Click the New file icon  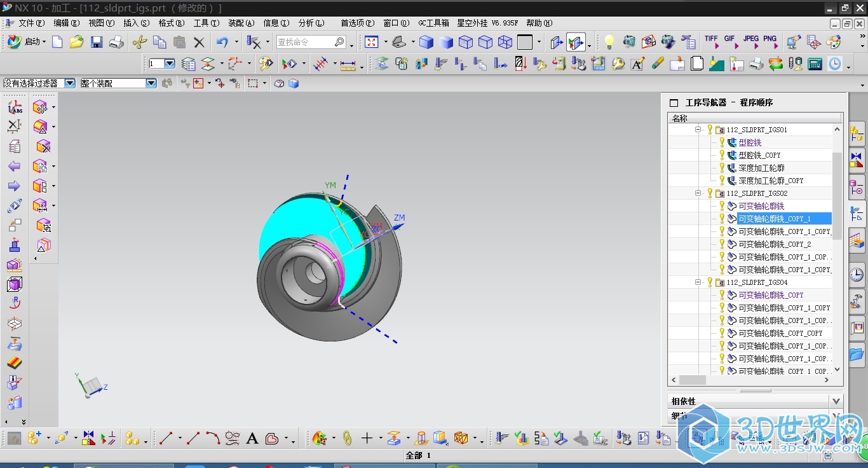tap(57, 42)
